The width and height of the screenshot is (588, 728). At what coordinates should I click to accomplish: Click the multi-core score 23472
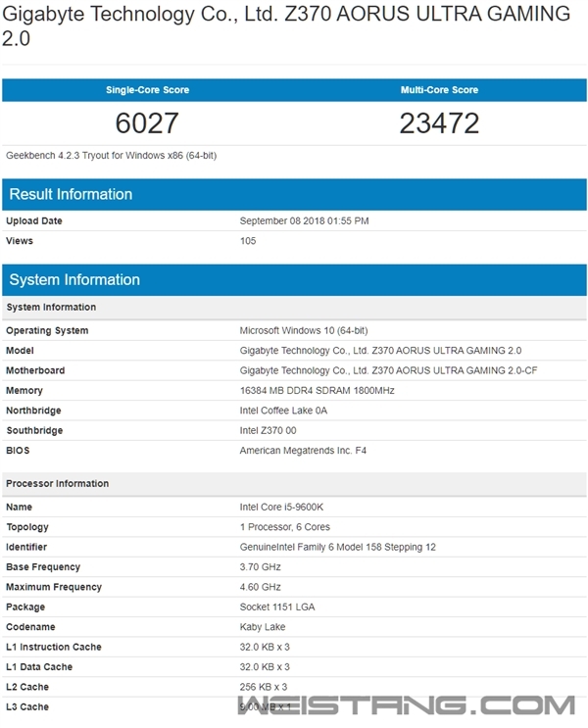(439, 123)
